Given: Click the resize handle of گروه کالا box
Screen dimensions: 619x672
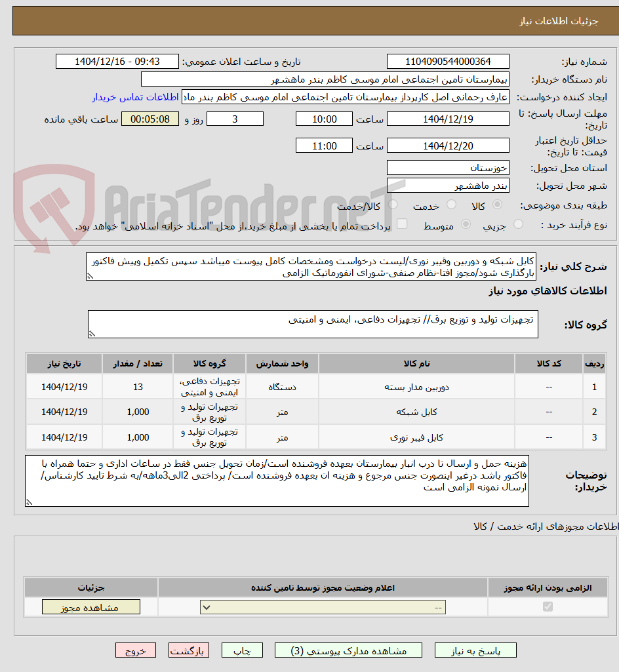Looking at the screenshot, I should click(92, 334).
